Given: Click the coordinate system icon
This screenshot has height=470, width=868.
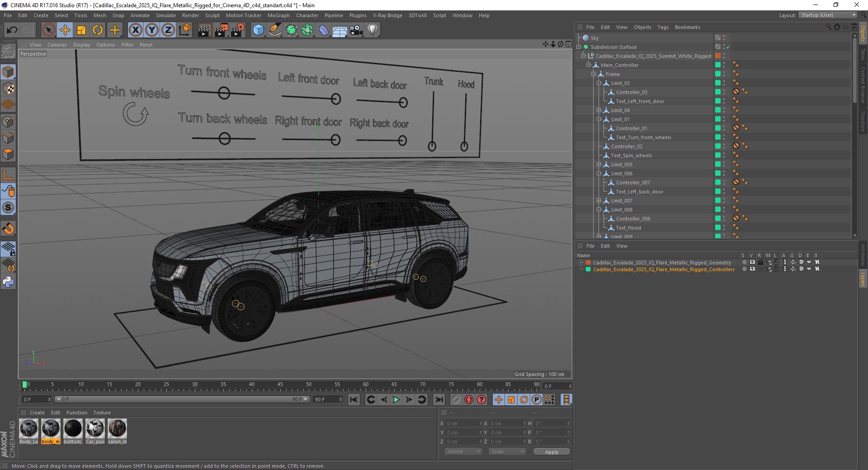Looking at the screenshot, I should click(184, 30).
